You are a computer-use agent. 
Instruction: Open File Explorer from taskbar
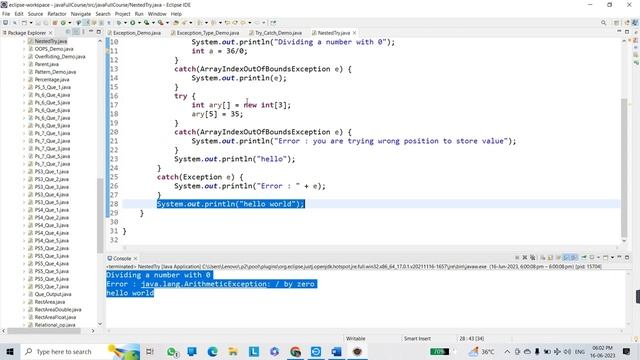coord(233,351)
